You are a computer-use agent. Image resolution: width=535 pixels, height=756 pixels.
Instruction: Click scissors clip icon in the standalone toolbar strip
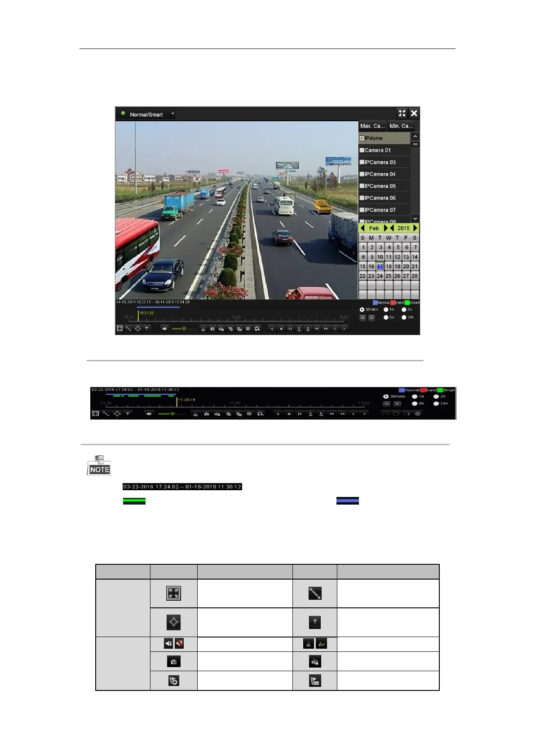195,413
